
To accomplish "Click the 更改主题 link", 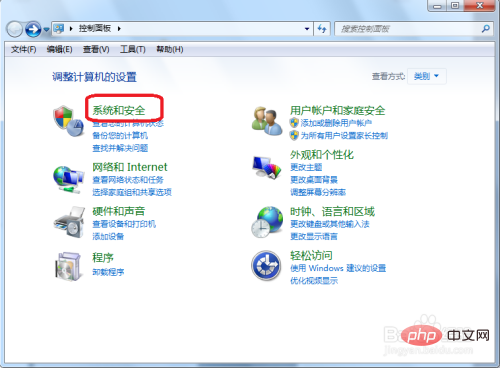I will [306, 167].
